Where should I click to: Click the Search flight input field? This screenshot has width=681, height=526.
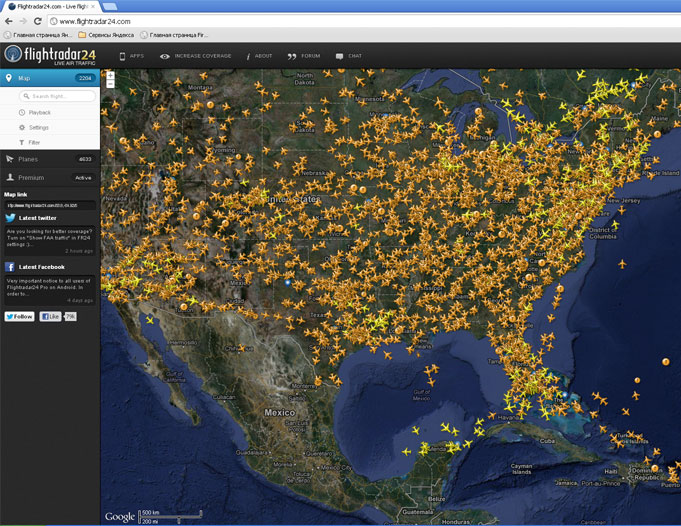57,96
